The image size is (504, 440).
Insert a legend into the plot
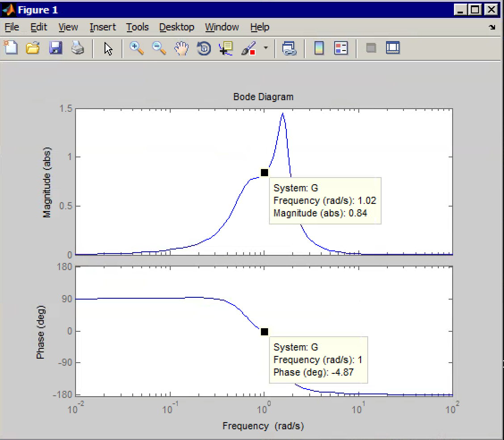click(340, 48)
